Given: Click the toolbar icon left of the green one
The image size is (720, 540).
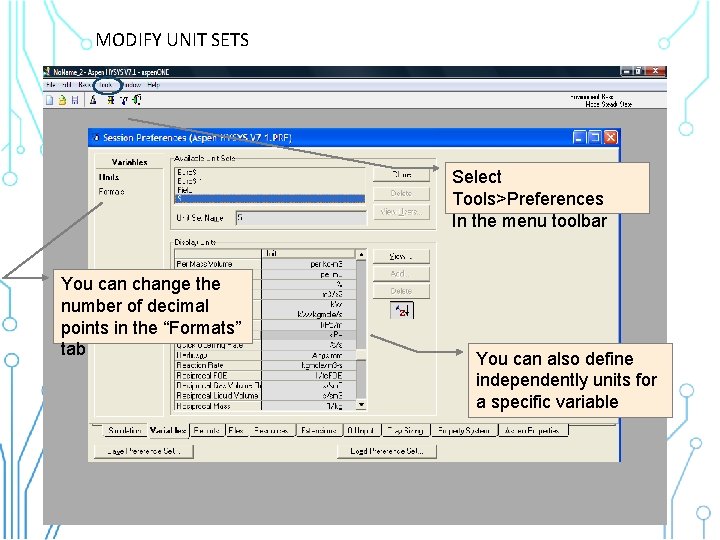Looking at the screenshot, I should 124,100.
